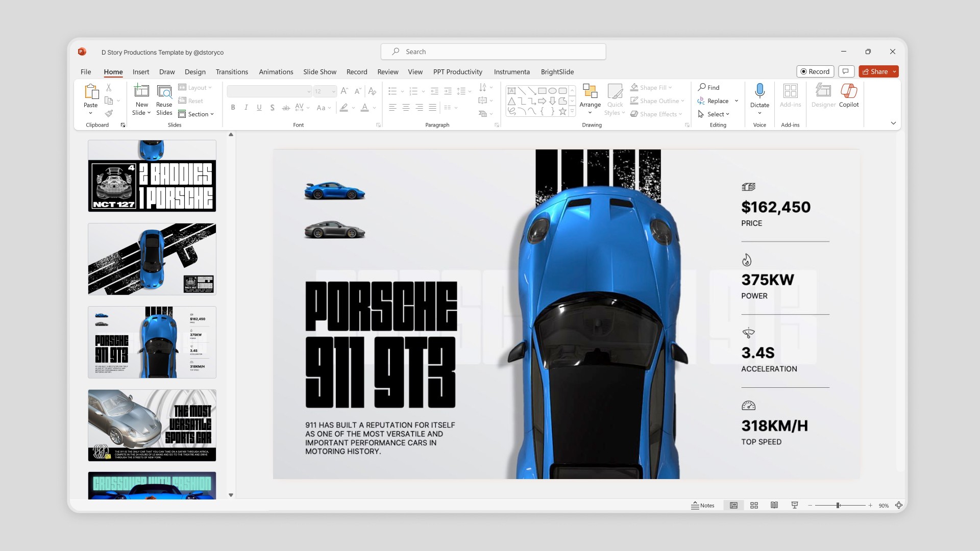The image size is (980, 551).
Task: Open Copilot from the ribbon
Action: (848, 92)
